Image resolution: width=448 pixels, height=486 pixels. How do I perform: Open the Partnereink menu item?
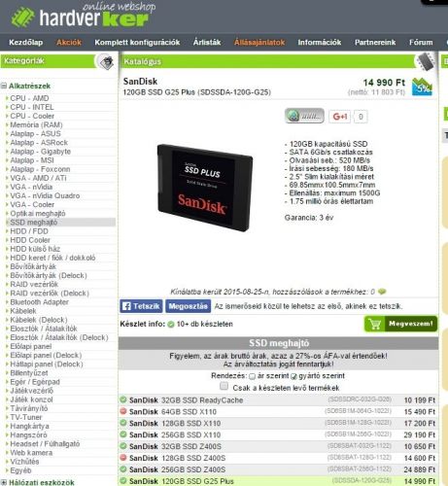click(375, 43)
